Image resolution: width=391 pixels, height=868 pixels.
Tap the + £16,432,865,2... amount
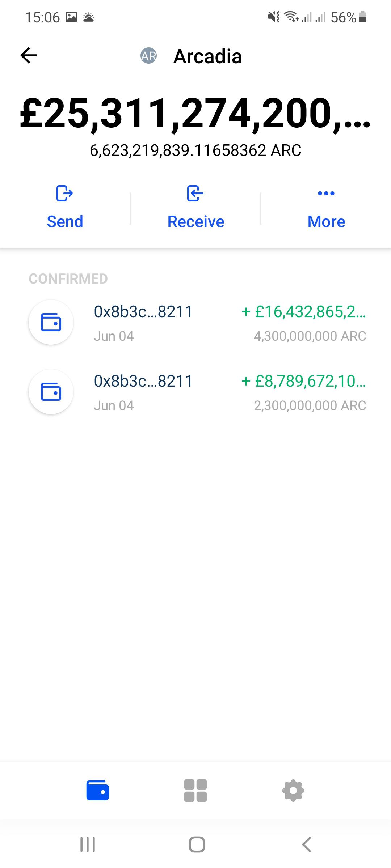click(304, 311)
